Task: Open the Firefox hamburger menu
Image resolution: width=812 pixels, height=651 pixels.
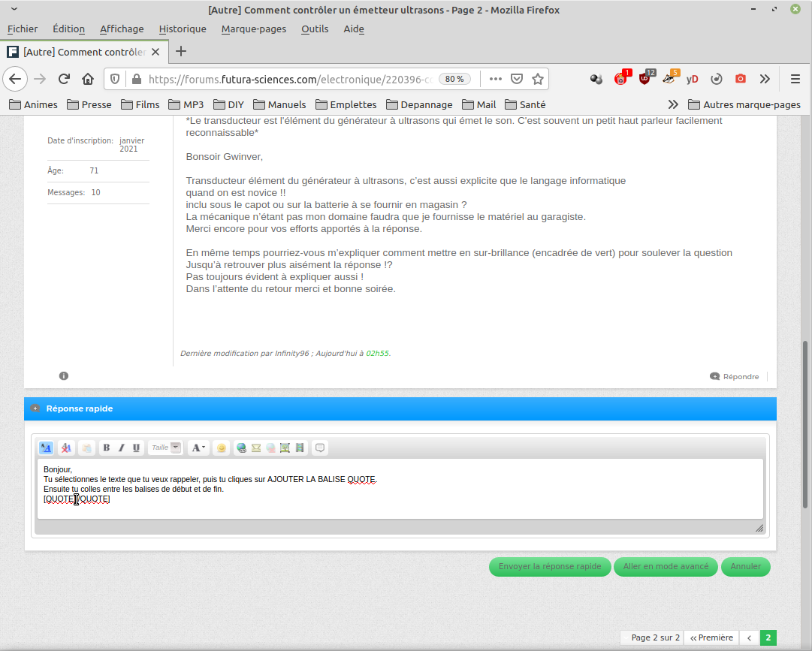Action: click(795, 79)
